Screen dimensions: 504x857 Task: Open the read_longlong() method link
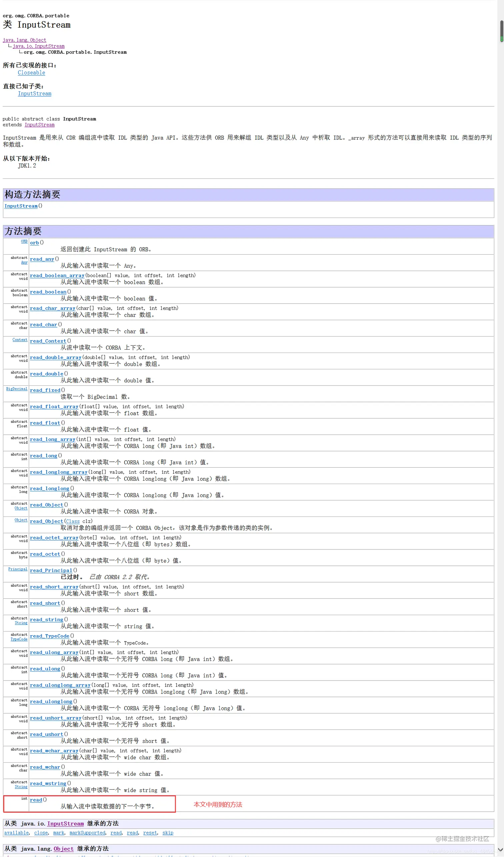click(50, 489)
